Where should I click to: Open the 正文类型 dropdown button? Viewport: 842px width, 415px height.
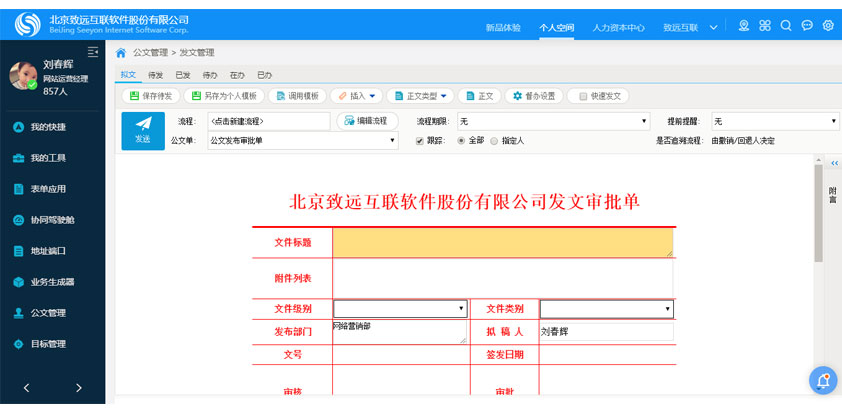click(x=420, y=96)
